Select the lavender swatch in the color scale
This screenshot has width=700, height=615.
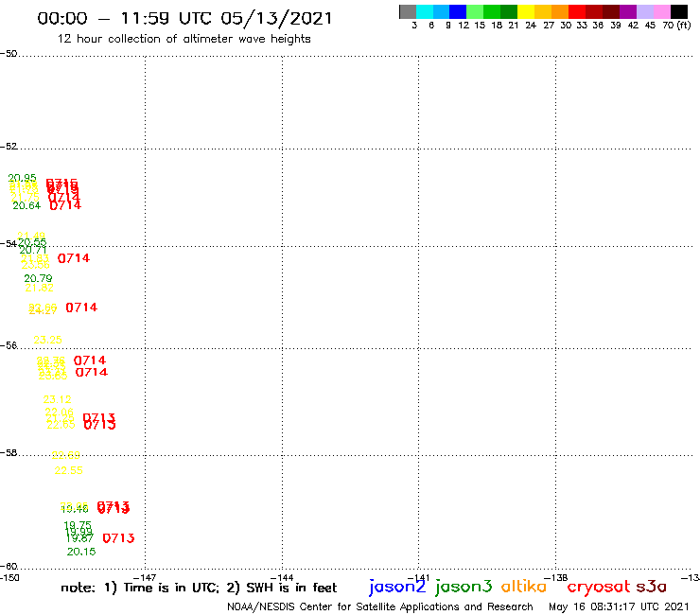click(x=645, y=11)
